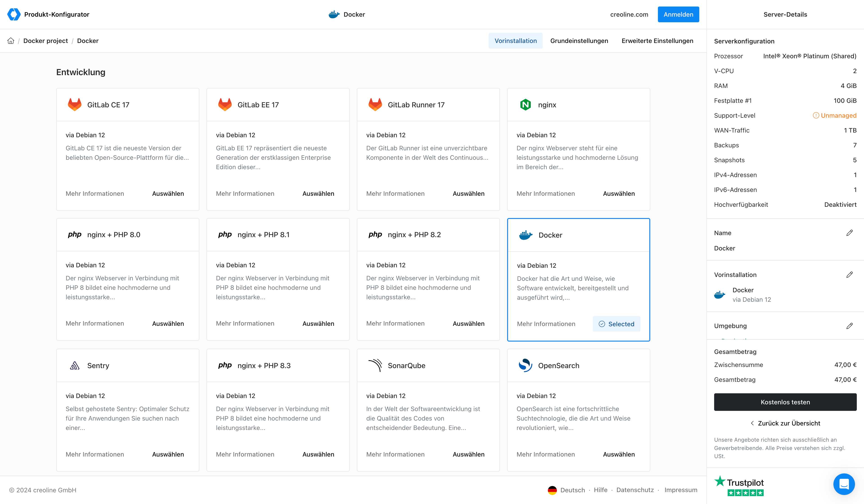Click the Trustpilot star rating logo
Viewport: 864px width, 504px height.
pos(739,486)
